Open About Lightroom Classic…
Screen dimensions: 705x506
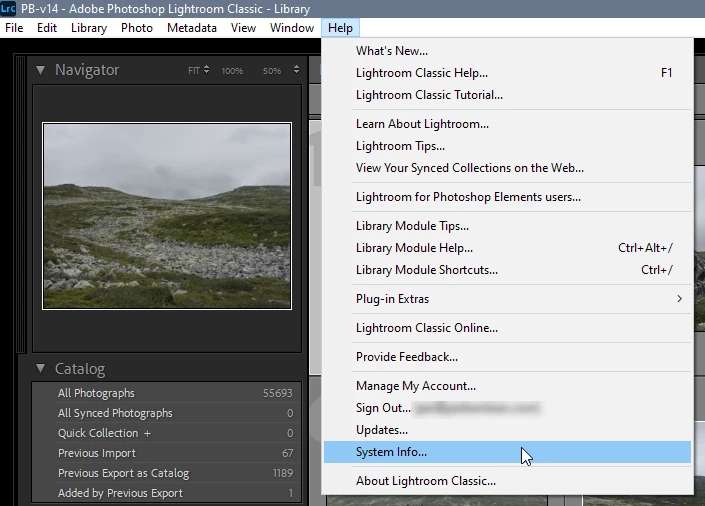tap(507, 481)
